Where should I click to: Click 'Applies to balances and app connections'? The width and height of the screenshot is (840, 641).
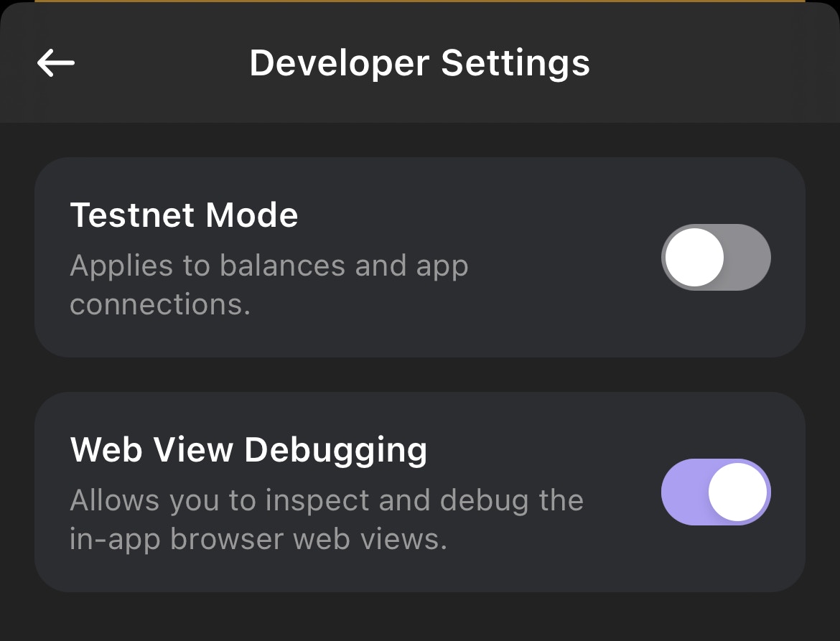pos(269,284)
